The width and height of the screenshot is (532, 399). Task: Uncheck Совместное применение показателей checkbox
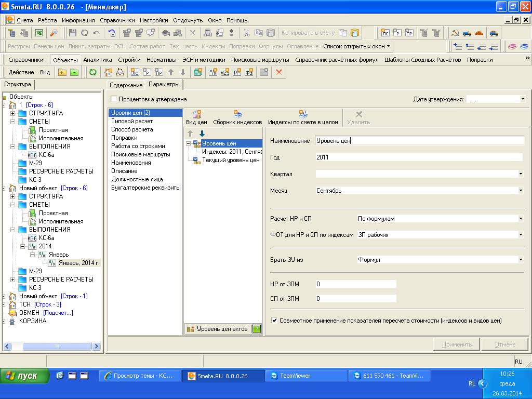(x=274, y=320)
